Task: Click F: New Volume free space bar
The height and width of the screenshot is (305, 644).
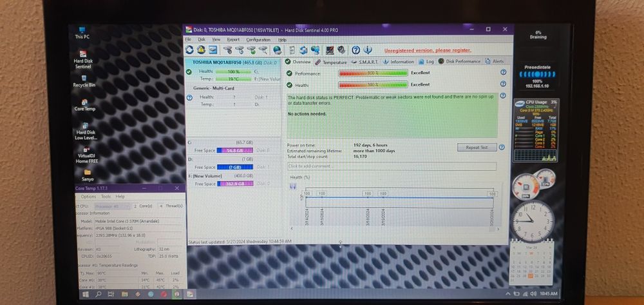Action: coord(234,184)
